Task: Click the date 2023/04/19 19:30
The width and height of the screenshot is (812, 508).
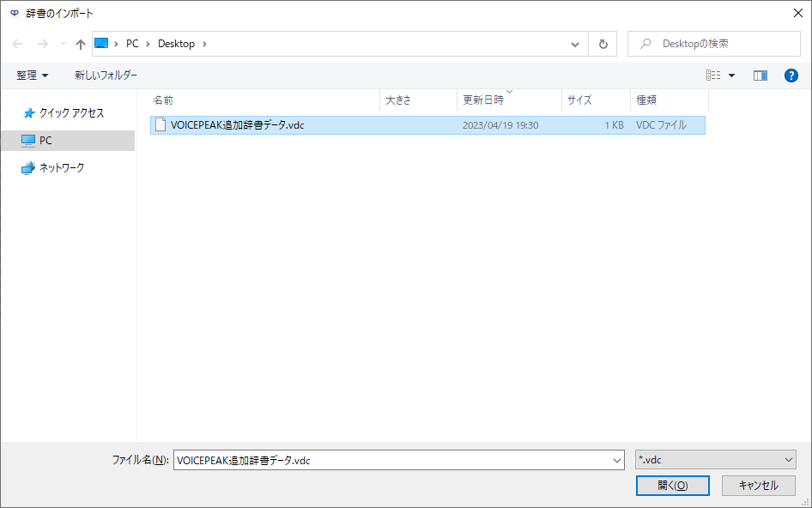Action: pyautogui.click(x=500, y=125)
